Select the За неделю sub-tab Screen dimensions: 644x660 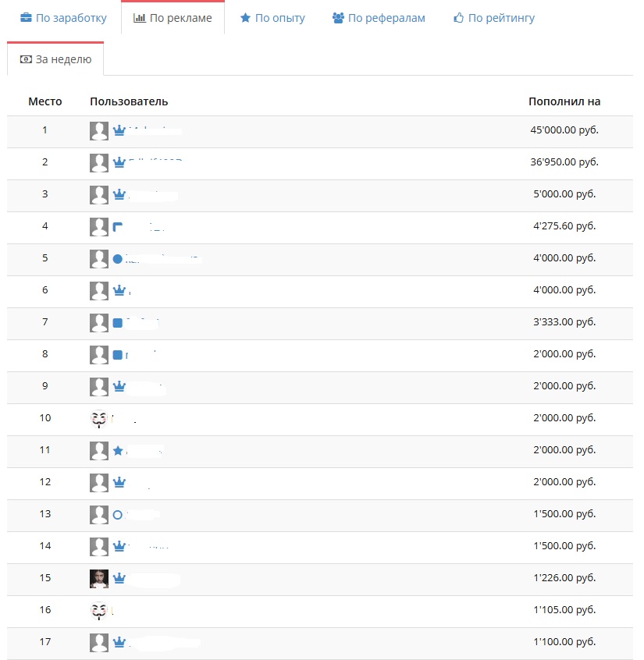(x=55, y=59)
